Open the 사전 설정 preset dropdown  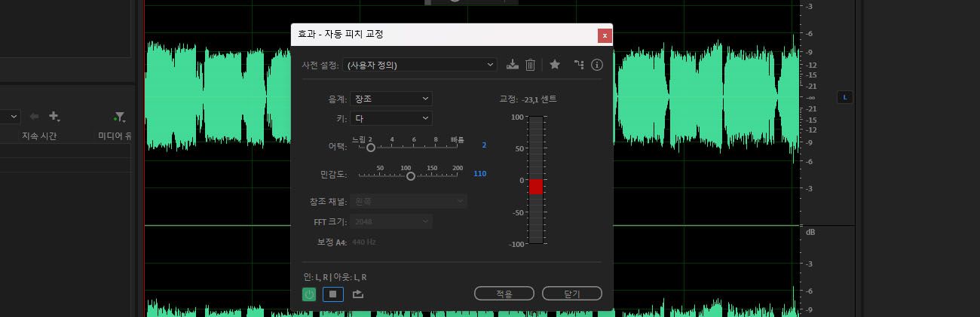coord(420,65)
